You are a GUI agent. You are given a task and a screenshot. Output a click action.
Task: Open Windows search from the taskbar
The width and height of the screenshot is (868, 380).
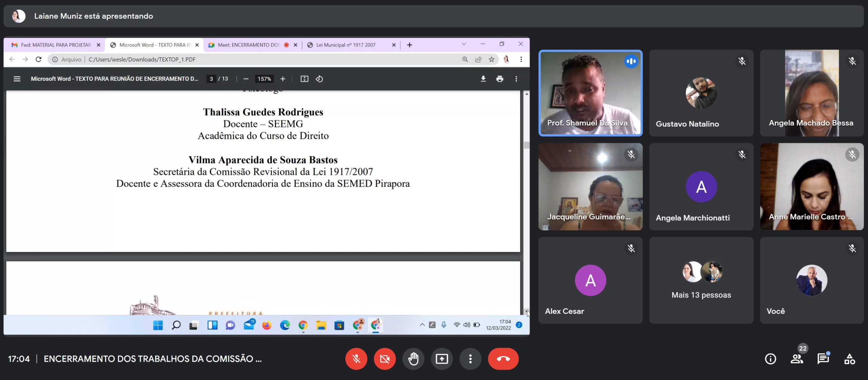pyautogui.click(x=176, y=325)
